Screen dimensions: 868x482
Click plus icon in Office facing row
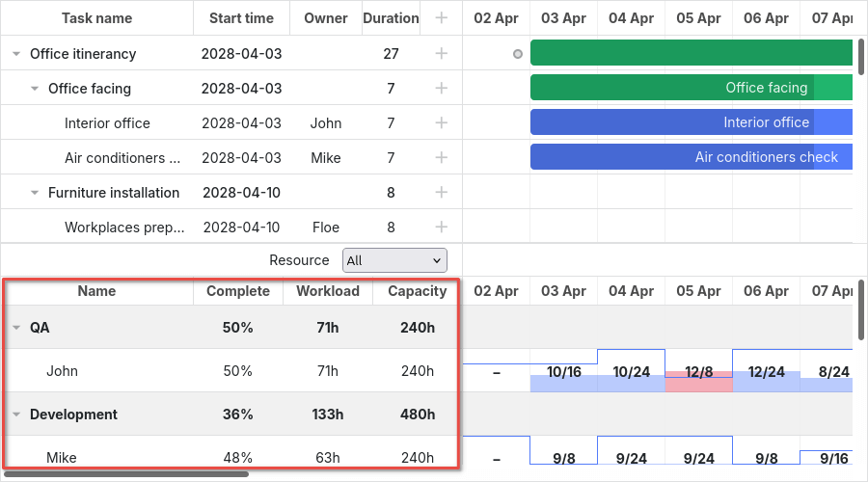441,89
